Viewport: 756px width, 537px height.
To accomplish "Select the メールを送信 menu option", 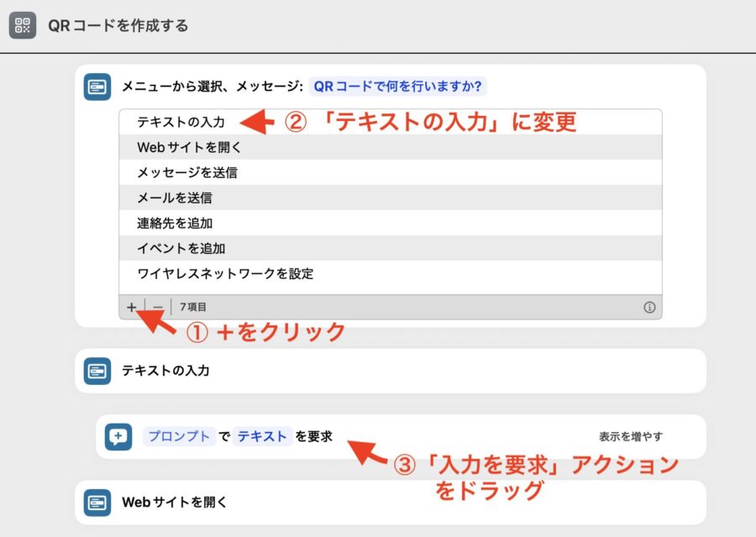I will (x=174, y=198).
